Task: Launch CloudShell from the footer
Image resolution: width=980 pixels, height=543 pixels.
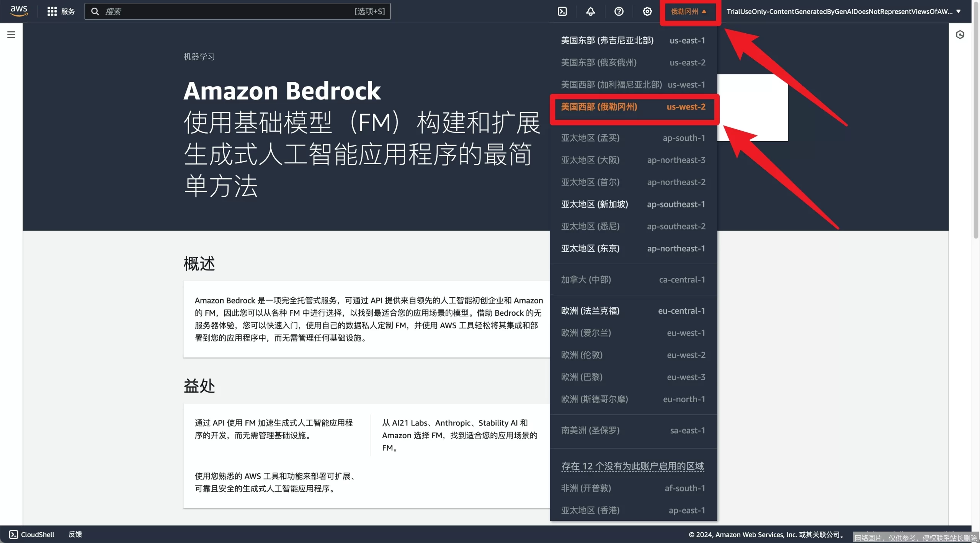Action: tap(31, 534)
